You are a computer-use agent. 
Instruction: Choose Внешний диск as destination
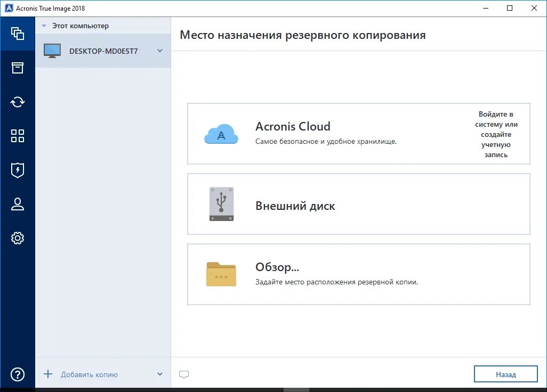point(359,204)
